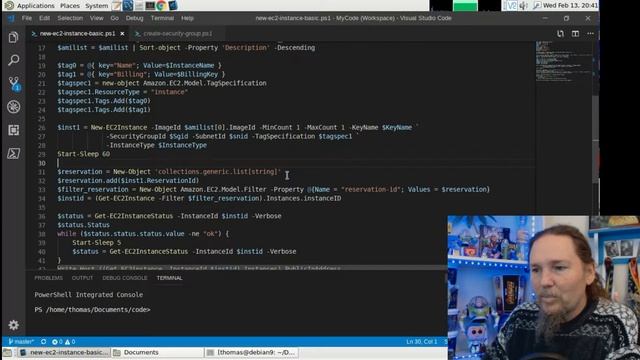Image resolution: width=640 pixels, height=360 pixels.
Task: Open the Terminal menu
Action: [x=162, y=18]
